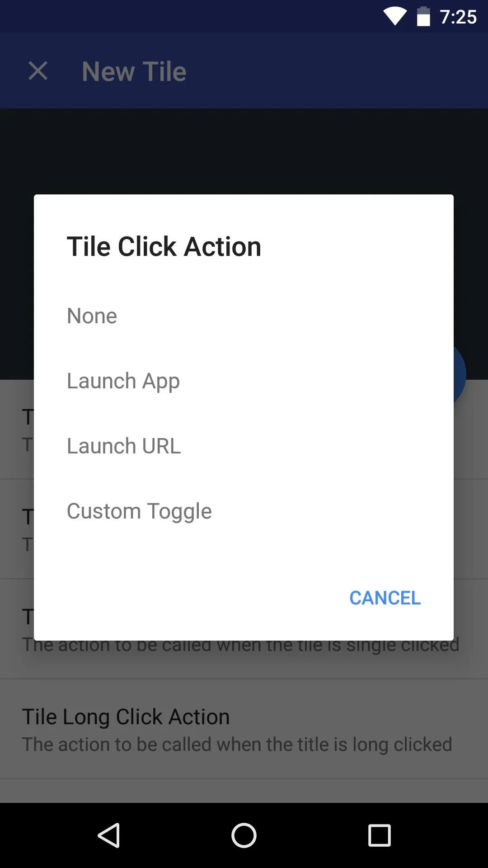Close the New Tile screen with X
The height and width of the screenshot is (868, 488).
38,71
